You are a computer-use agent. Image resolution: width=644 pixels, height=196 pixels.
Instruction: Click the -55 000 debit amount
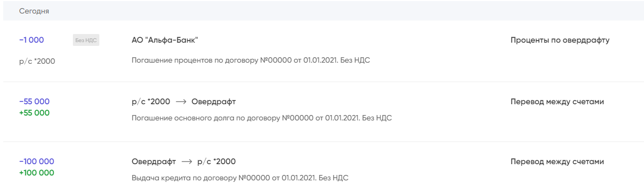[x=34, y=102]
